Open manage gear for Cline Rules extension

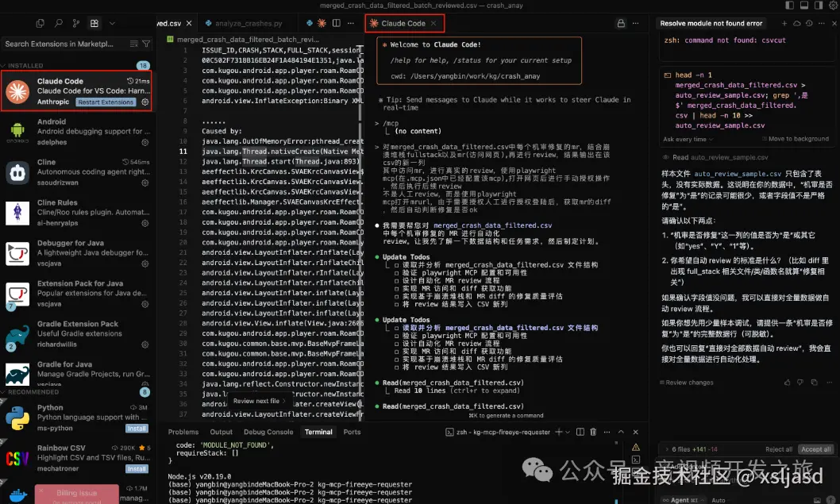click(144, 223)
